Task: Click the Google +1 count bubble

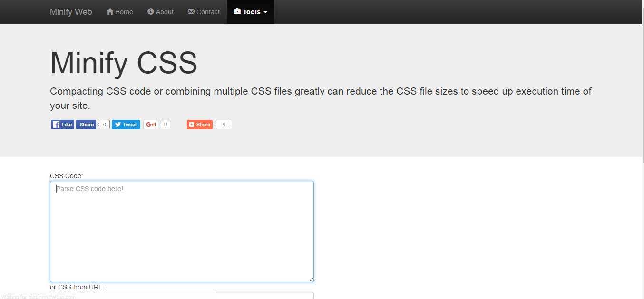Action: coord(165,125)
